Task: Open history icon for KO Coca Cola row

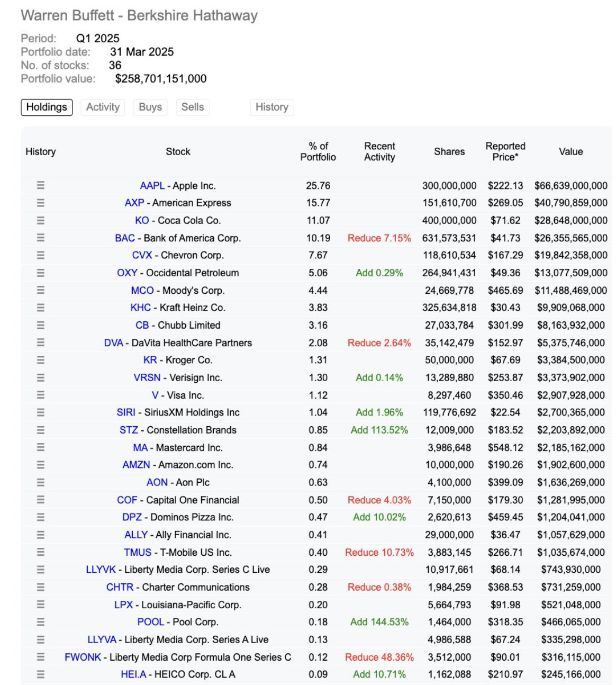Action: click(x=41, y=220)
